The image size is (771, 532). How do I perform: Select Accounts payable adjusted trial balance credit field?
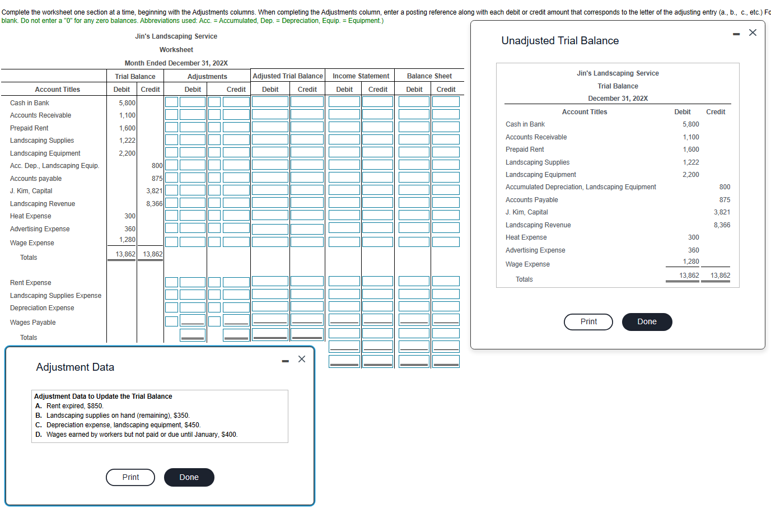(x=307, y=178)
